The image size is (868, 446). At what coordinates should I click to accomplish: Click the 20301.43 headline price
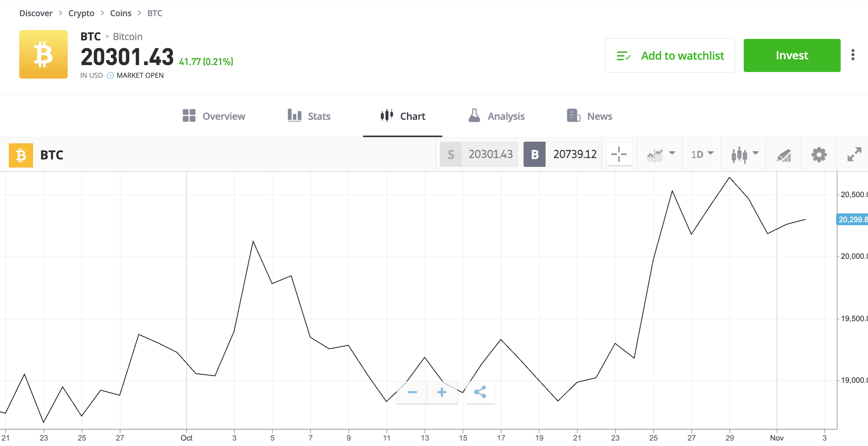tap(127, 57)
